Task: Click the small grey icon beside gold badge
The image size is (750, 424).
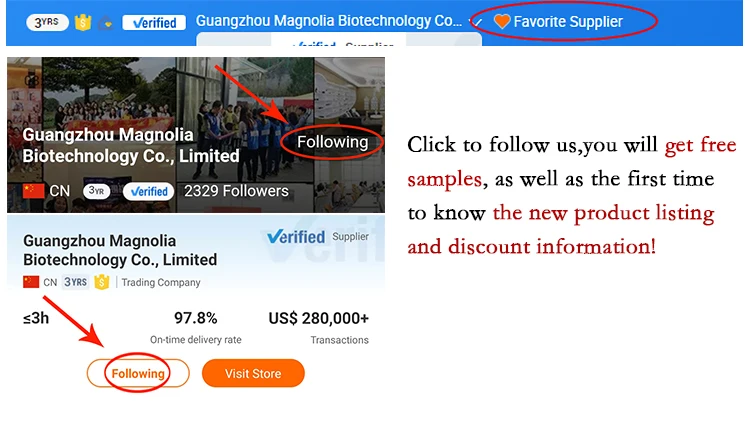Action: pyautogui.click(x=106, y=22)
